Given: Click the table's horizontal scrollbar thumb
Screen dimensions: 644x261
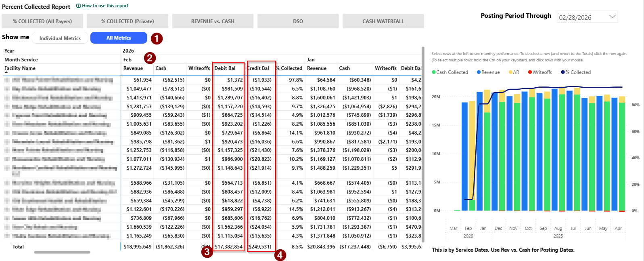Looking at the screenshot, I should pyautogui.click(x=62, y=253).
